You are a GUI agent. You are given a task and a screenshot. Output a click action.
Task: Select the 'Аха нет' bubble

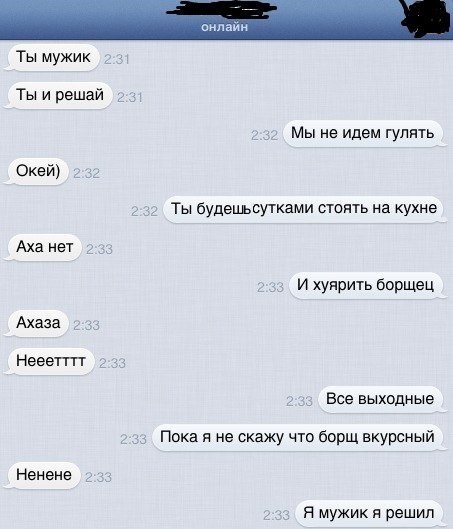[44, 247]
